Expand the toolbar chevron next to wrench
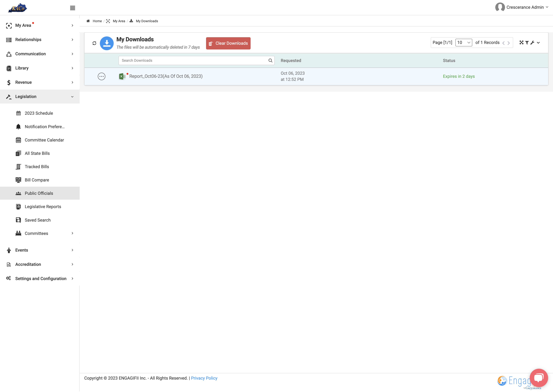 tap(538, 43)
